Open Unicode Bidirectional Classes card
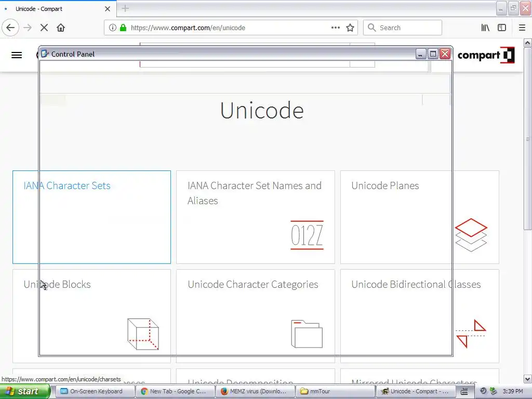The height and width of the screenshot is (399, 532). [x=419, y=316]
